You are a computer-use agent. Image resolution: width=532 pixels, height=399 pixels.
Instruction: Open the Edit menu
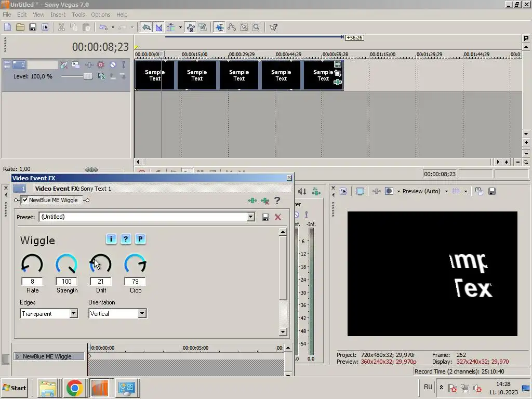(22, 15)
